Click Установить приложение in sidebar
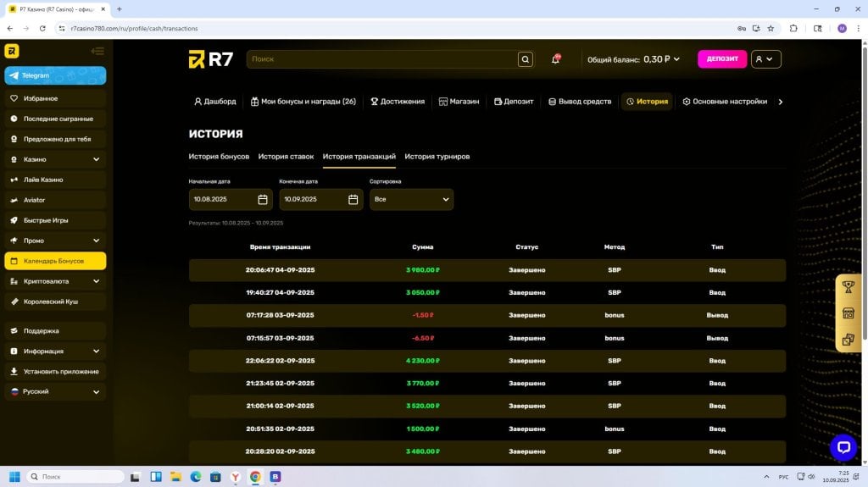 pos(55,371)
